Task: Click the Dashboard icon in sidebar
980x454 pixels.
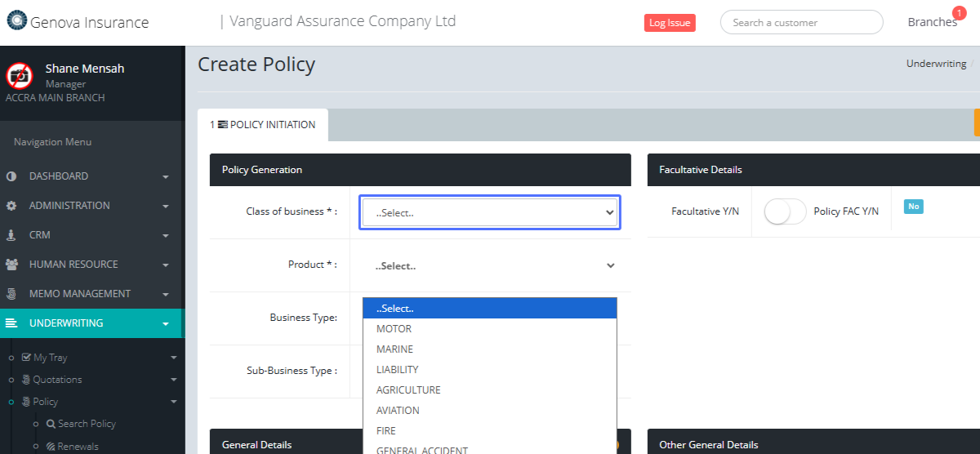Action: pos(11,176)
